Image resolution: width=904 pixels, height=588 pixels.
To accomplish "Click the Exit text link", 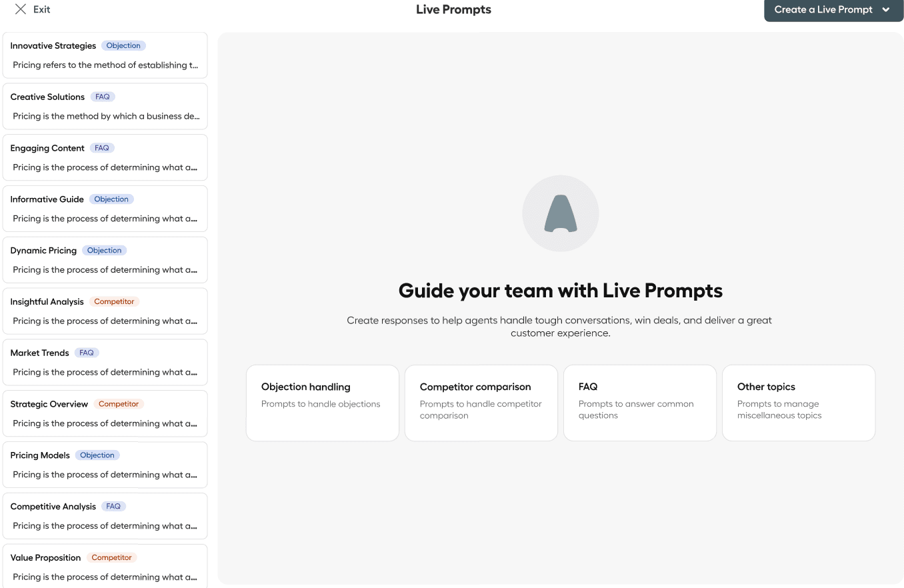I will 41,9.
